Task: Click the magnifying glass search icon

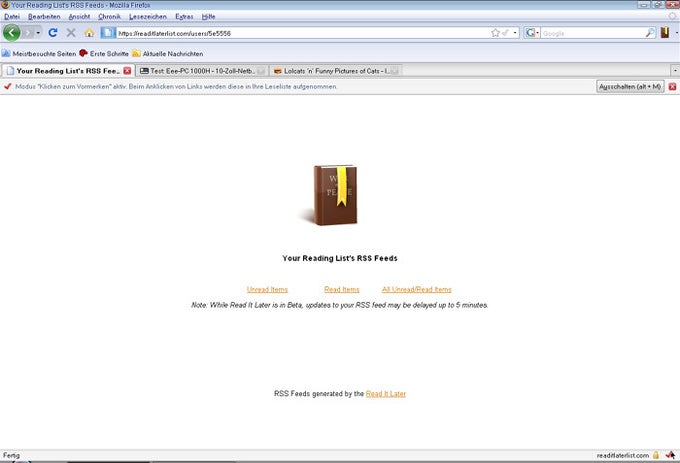Action: point(650,33)
